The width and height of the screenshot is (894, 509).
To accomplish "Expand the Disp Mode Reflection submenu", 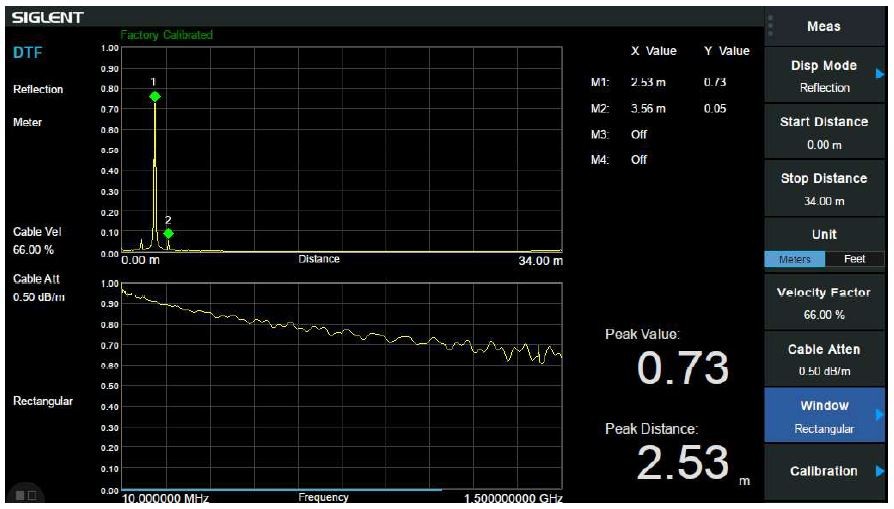I will click(823, 76).
